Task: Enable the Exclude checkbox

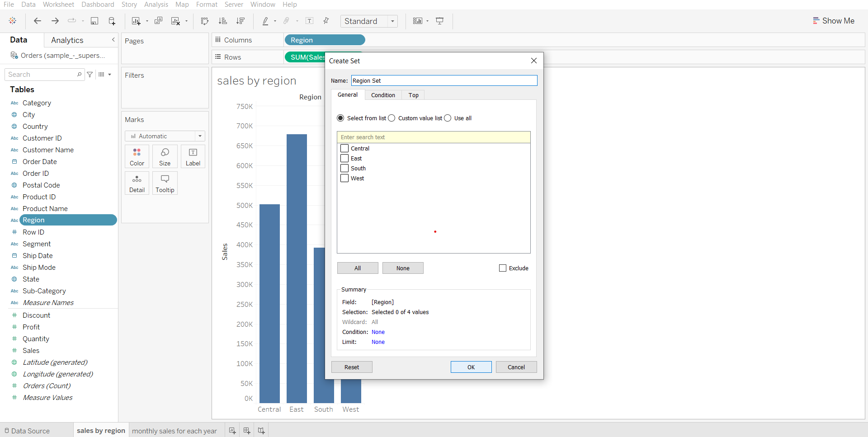Action: (503, 268)
